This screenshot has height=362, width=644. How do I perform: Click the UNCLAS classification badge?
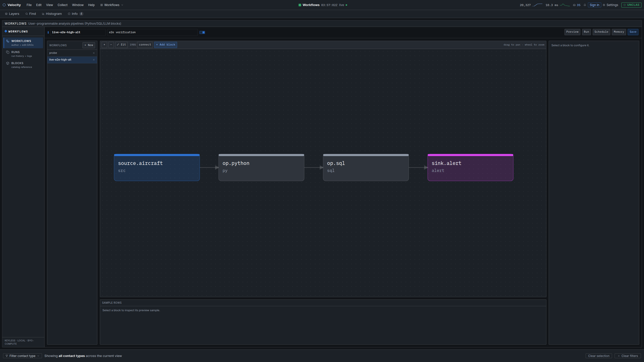click(x=631, y=5)
